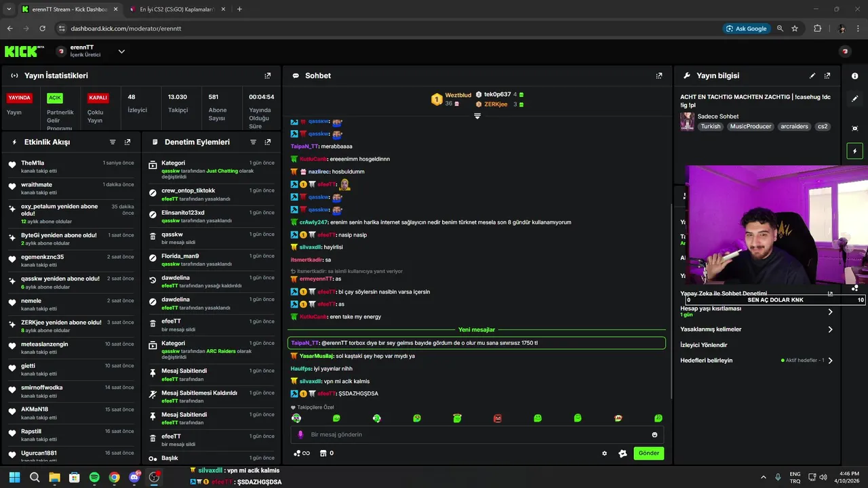Reload the dashboard page
Screen dimensions: 868x488
coord(42,28)
